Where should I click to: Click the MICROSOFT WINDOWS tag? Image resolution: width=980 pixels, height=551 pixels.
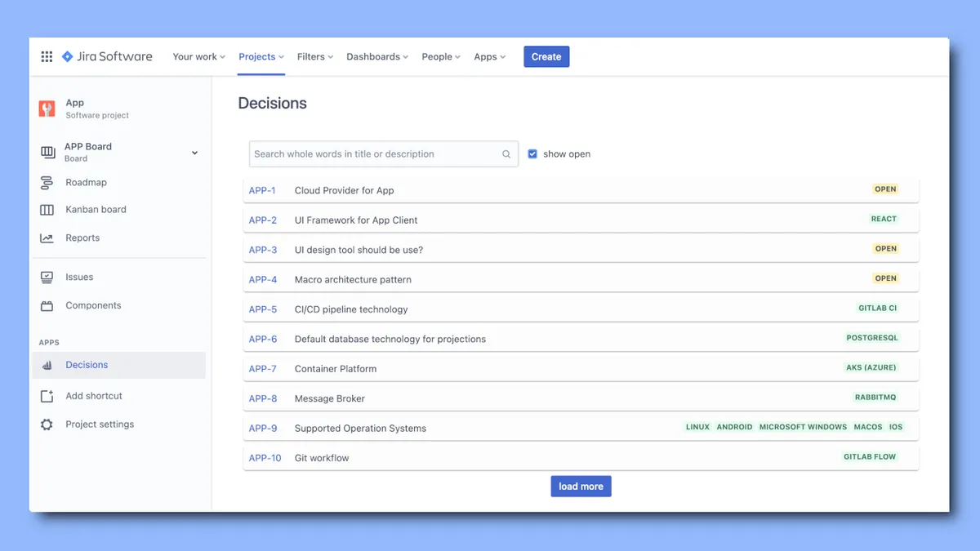803,428
